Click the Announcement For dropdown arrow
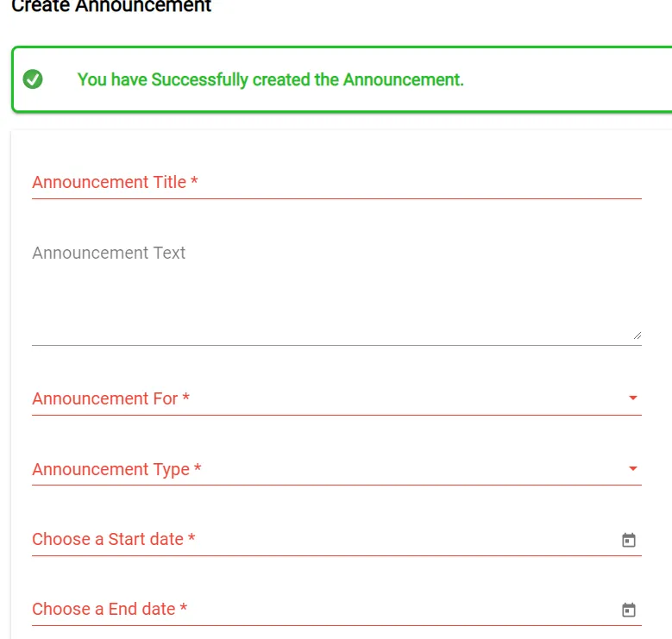This screenshot has width=672, height=639. click(633, 398)
